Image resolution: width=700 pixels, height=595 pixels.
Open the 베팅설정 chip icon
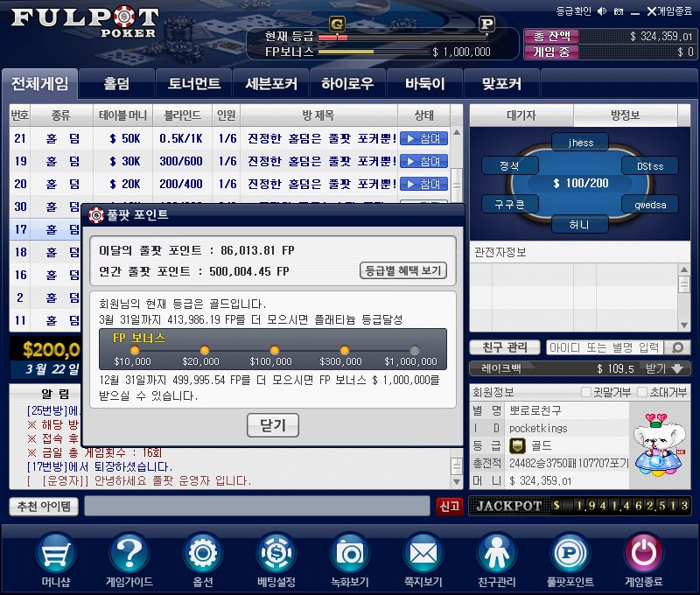(276, 554)
